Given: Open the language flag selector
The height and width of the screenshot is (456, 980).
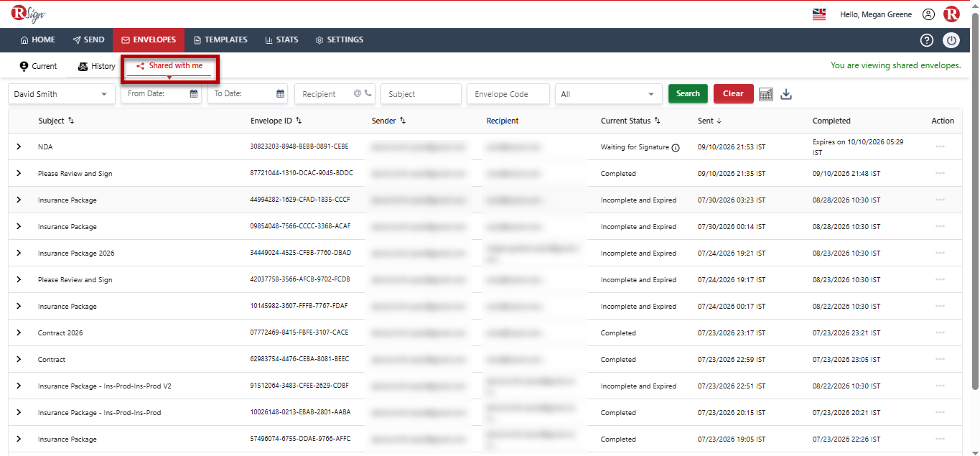Looking at the screenshot, I should point(819,14).
